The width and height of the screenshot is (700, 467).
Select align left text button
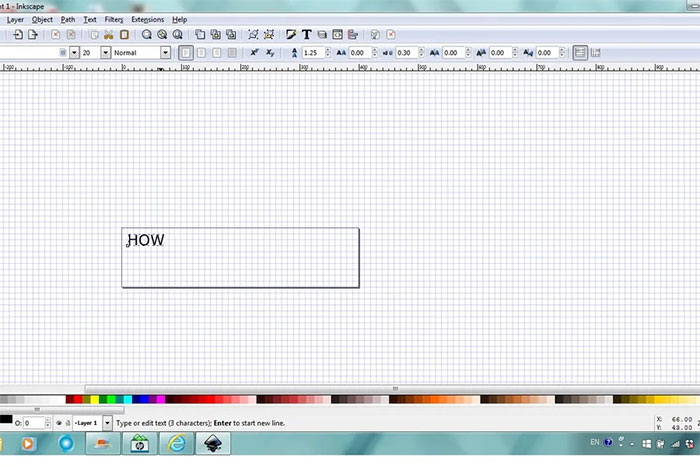(x=186, y=52)
